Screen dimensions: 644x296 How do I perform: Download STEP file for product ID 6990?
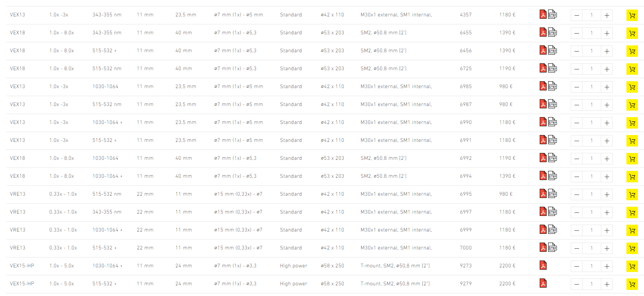pyautogui.click(x=552, y=122)
